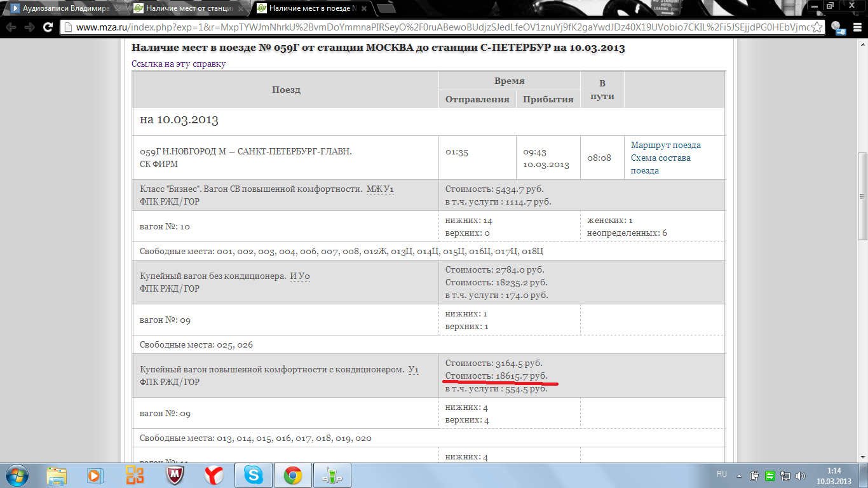The width and height of the screenshot is (868, 488).
Task: Open Windows Explorer folder icon in taskbar
Action: tap(57, 475)
